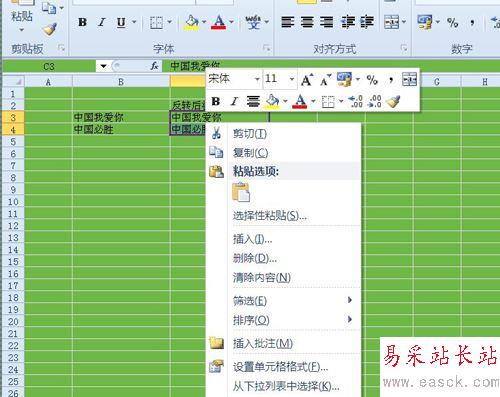Open the 宋体 font name dropdown in mini toolbar
Screen dimensions: 500x397
[257, 79]
